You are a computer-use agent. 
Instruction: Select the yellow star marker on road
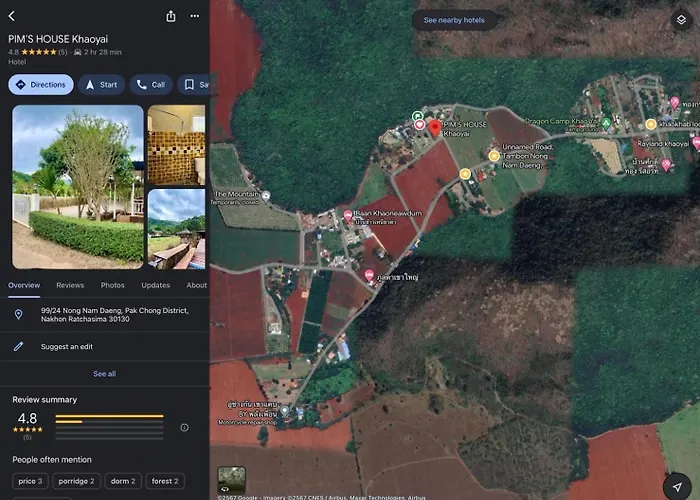pyautogui.click(x=465, y=174)
